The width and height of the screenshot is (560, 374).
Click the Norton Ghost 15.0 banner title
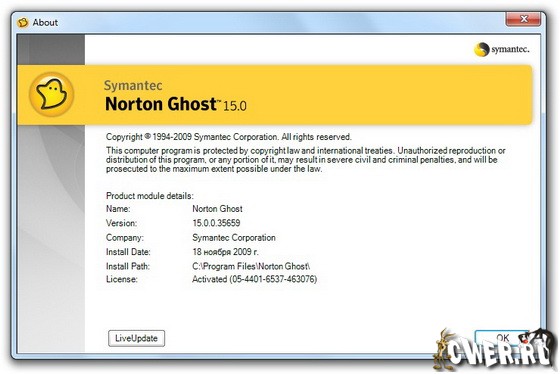point(176,104)
